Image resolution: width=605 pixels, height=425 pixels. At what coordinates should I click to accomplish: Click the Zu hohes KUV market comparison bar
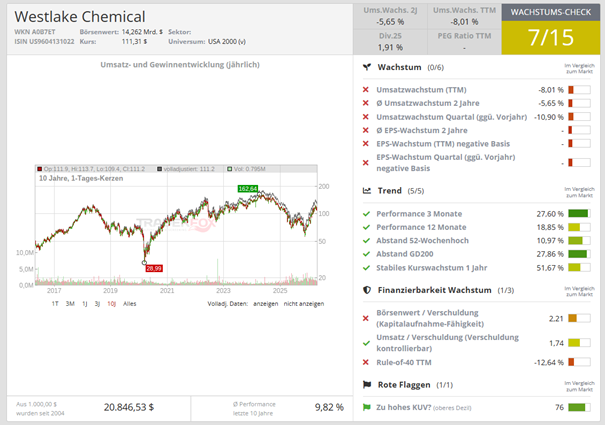click(579, 407)
